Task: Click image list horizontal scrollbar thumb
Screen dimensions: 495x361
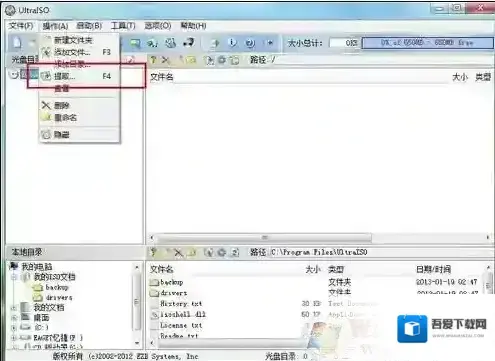Action: point(264,238)
